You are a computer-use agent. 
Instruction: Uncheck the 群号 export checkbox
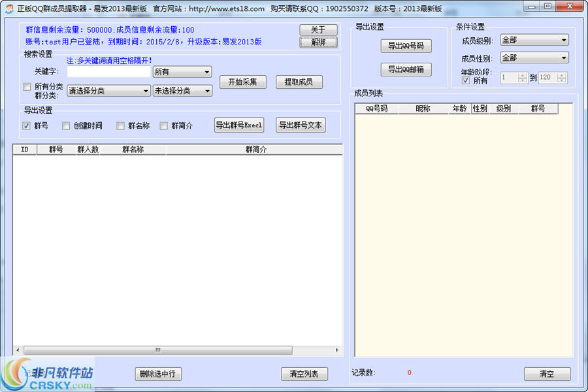[26, 125]
